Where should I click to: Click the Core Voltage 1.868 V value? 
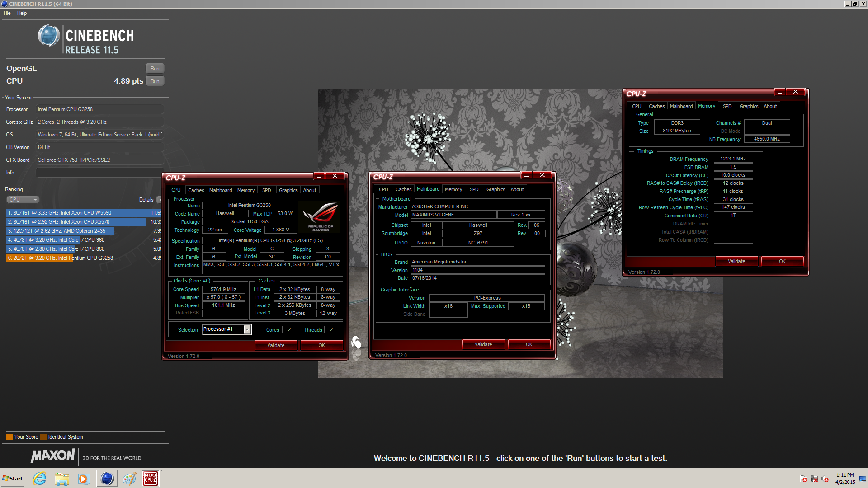click(280, 230)
